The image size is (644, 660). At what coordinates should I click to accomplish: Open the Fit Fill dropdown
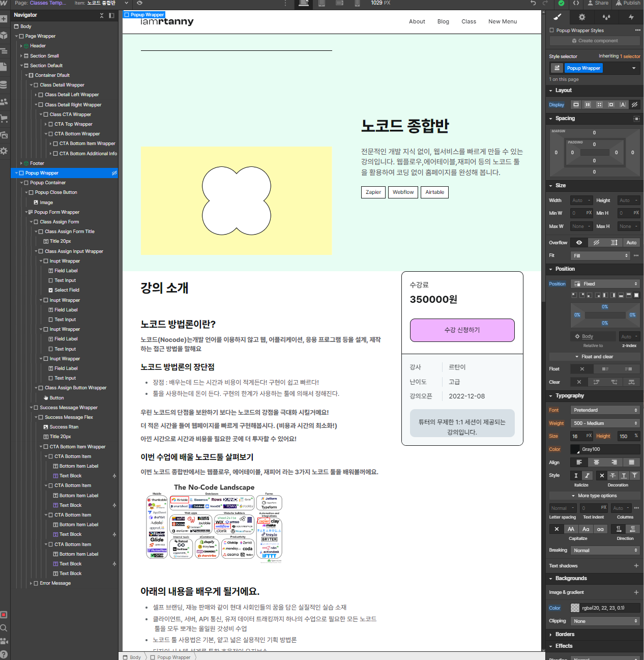pyautogui.click(x=600, y=255)
